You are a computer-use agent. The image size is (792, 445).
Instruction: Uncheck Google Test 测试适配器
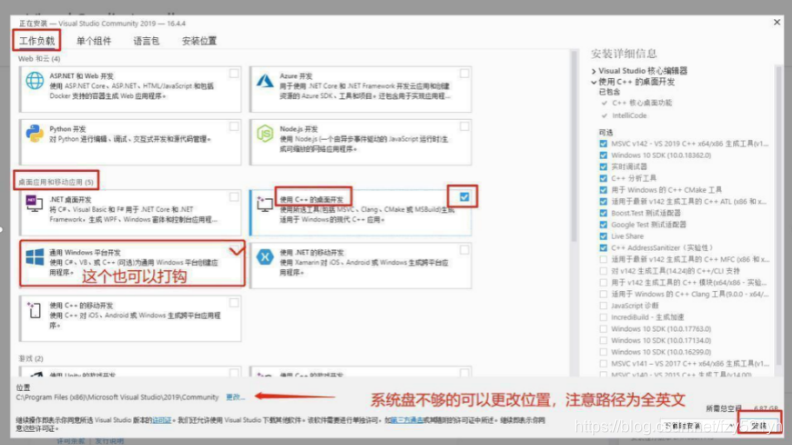(603, 225)
